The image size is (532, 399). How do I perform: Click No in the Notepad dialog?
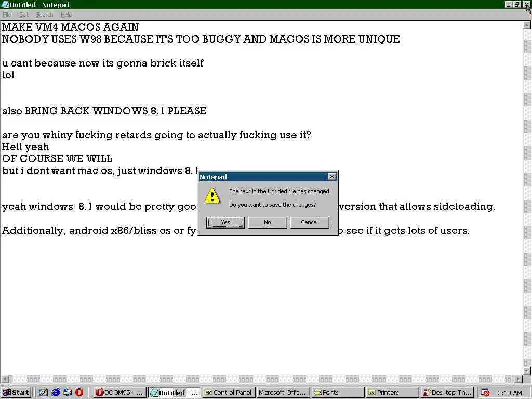pyautogui.click(x=268, y=222)
